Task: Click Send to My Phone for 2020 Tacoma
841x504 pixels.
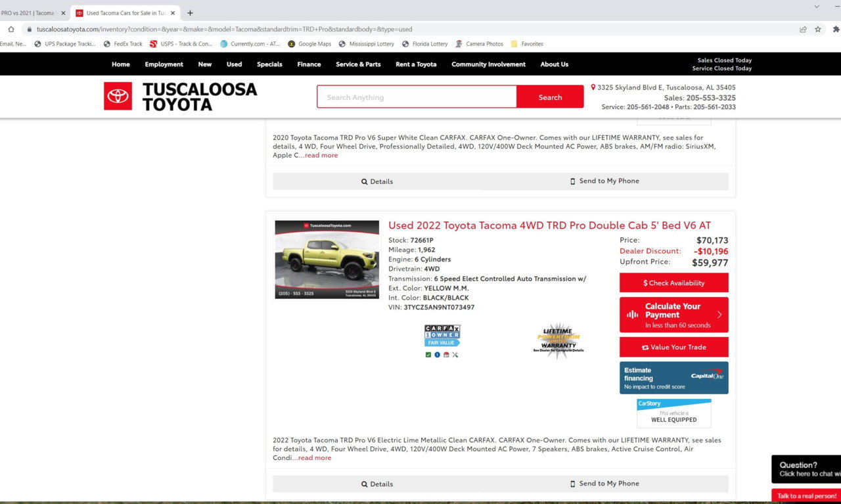Action: (x=604, y=181)
